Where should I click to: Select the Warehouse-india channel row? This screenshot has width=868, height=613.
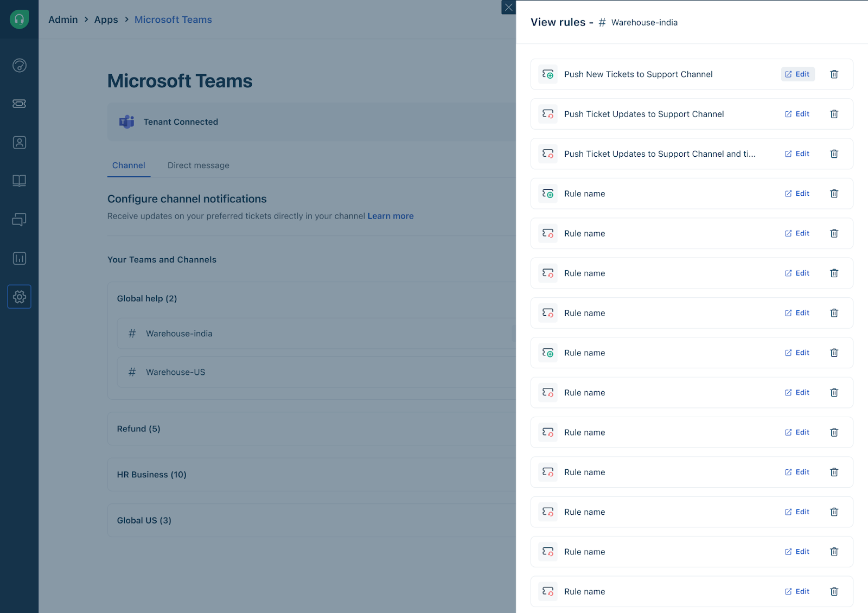pos(316,334)
